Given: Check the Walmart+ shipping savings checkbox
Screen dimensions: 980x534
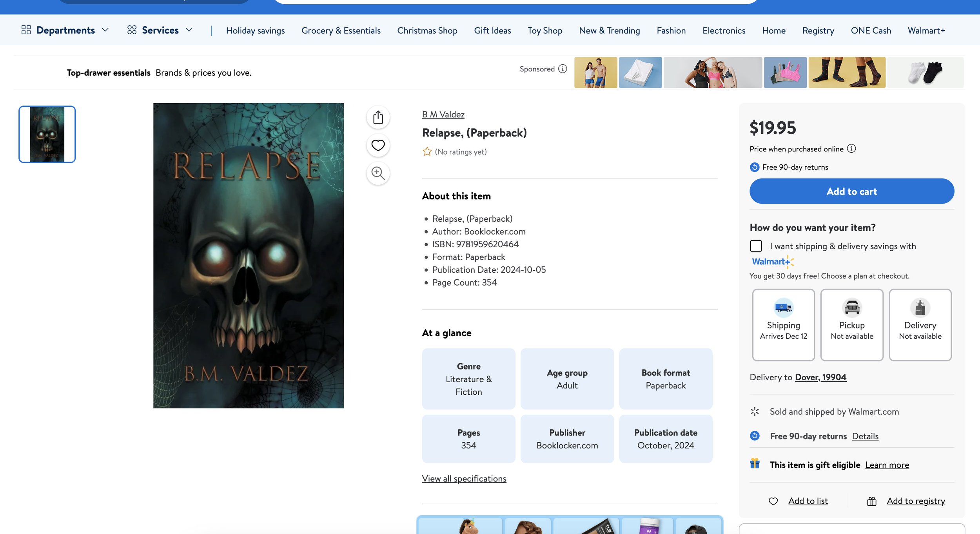Looking at the screenshot, I should (756, 246).
